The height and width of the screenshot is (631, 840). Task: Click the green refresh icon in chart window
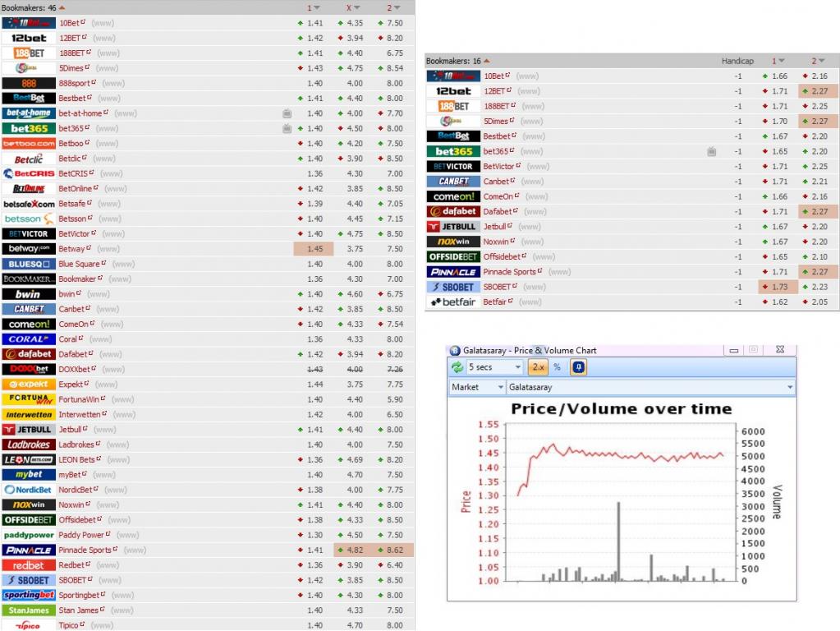(457, 367)
